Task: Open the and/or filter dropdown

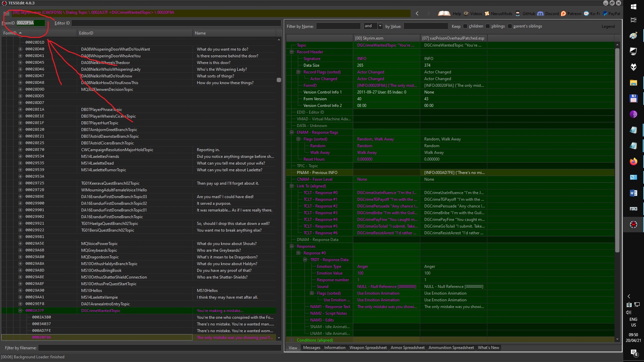Action: pyautogui.click(x=380, y=26)
